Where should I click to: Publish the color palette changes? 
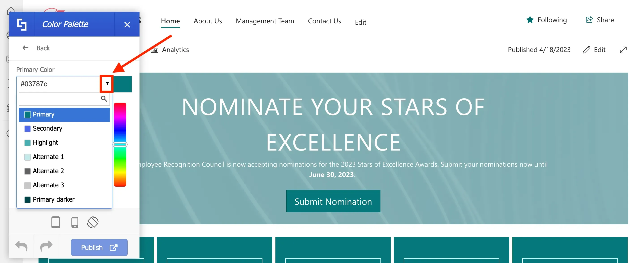[99, 248]
